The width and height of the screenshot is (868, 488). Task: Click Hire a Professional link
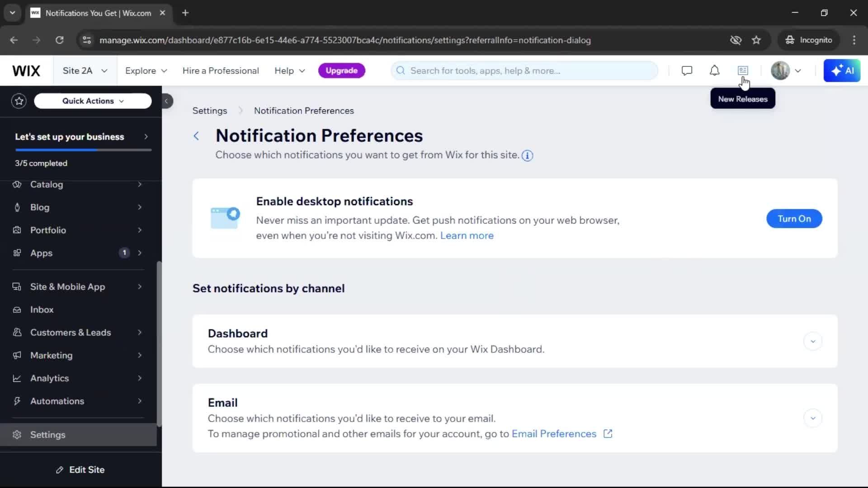click(x=221, y=71)
